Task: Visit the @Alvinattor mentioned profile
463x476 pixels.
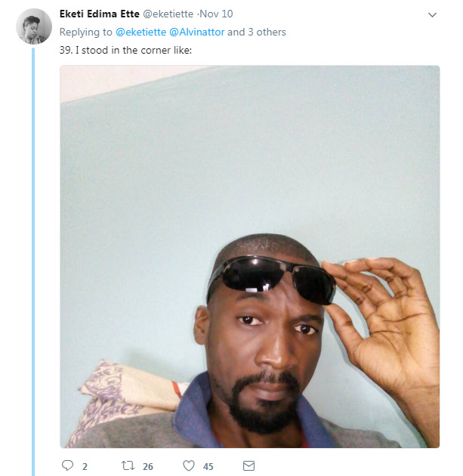Action: 196,32
